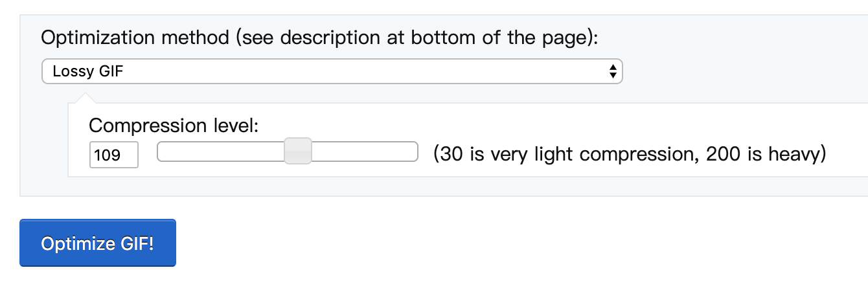The height and width of the screenshot is (281, 868).
Task: Click the "Lossy GIF" text in the select box
Action: coord(88,71)
